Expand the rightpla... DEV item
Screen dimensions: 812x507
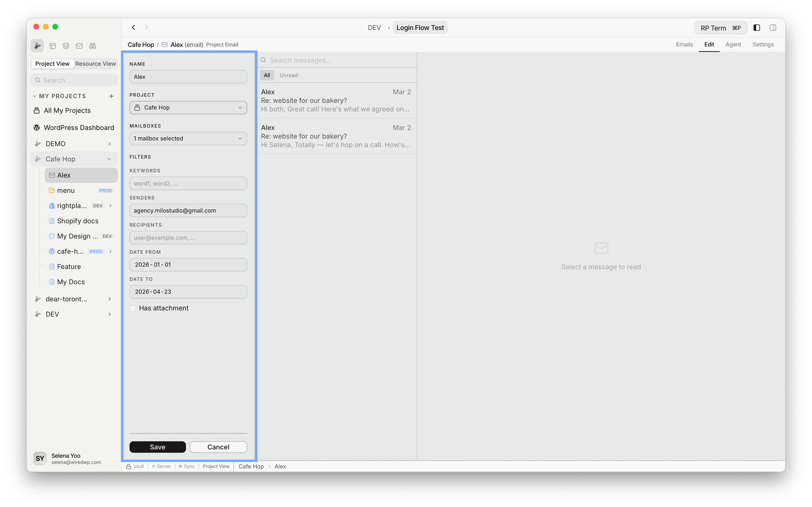[110, 206]
